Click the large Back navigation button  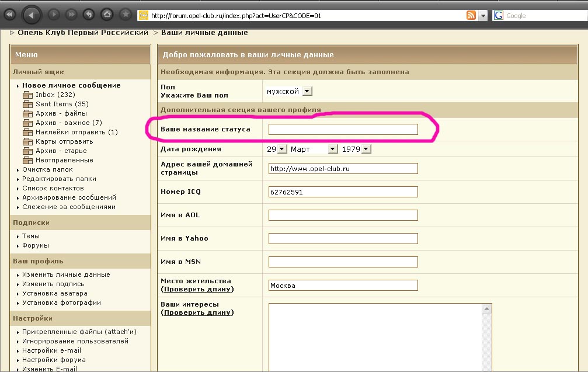[x=32, y=14]
